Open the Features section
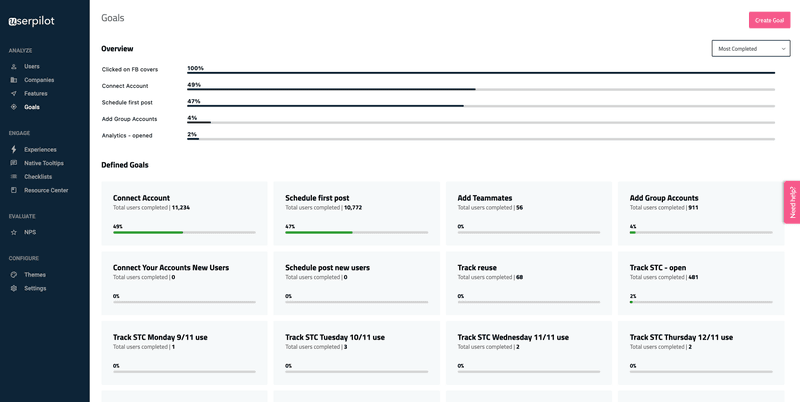The width and height of the screenshot is (800, 402). click(x=36, y=93)
